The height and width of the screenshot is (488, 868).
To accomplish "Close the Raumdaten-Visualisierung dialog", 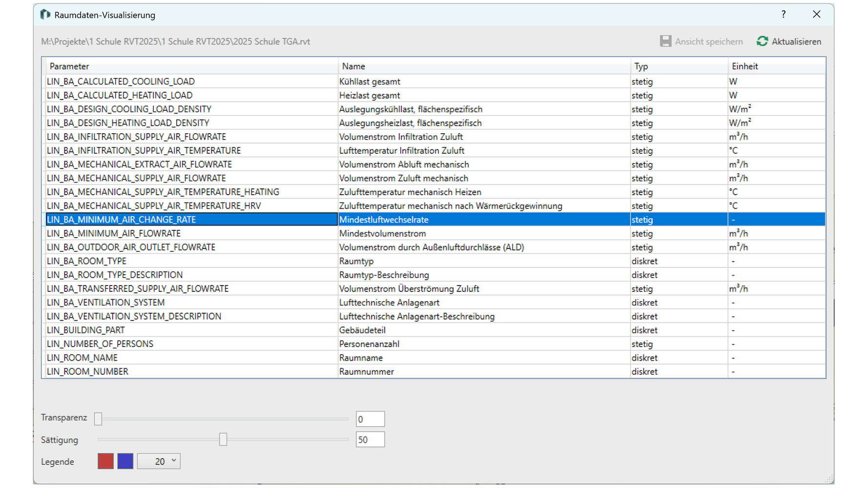I will pyautogui.click(x=817, y=15).
